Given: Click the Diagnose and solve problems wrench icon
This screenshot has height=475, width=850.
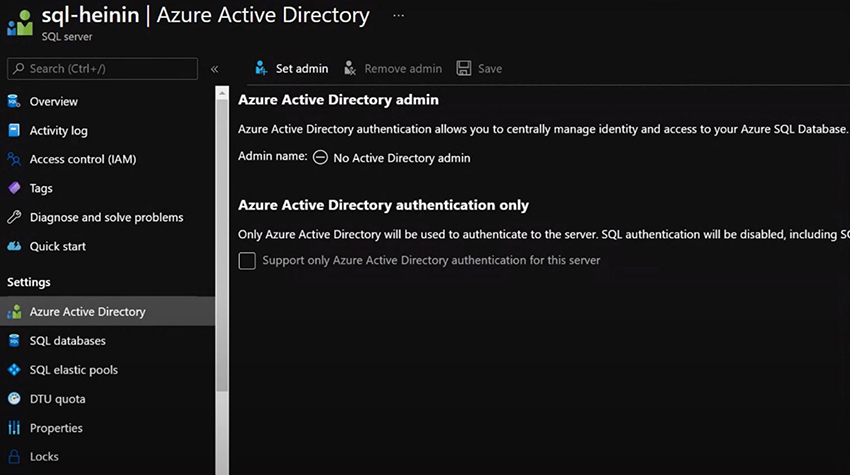Looking at the screenshot, I should tap(14, 217).
